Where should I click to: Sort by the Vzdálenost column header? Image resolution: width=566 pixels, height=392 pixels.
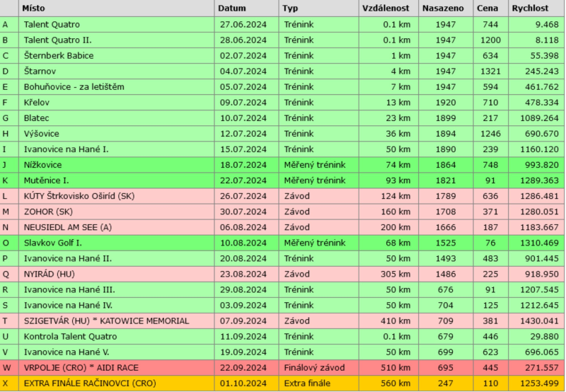coord(386,8)
